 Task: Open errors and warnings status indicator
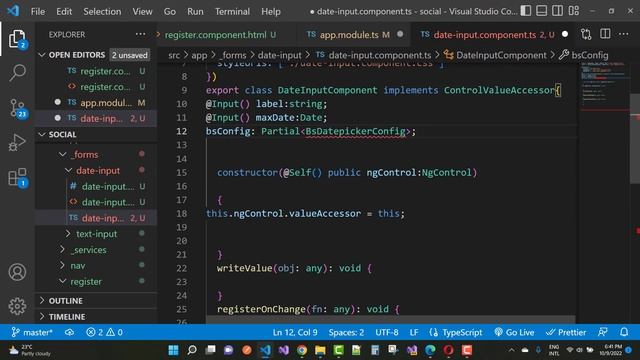click(x=104, y=332)
